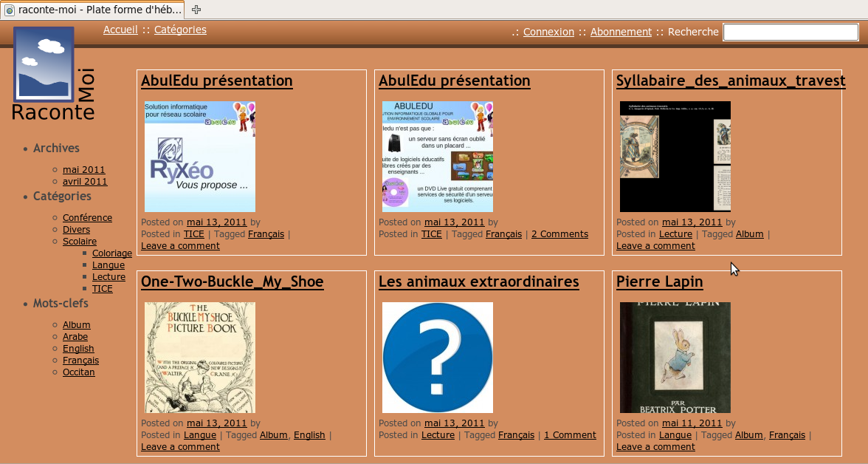Screen dimensions: 868x464
Task: Open Les animaux extraordinaires post title
Action: tap(478, 282)
